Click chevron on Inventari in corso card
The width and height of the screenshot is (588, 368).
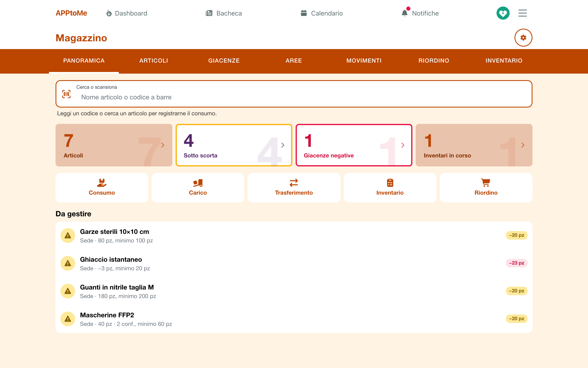tap(523, 145)
